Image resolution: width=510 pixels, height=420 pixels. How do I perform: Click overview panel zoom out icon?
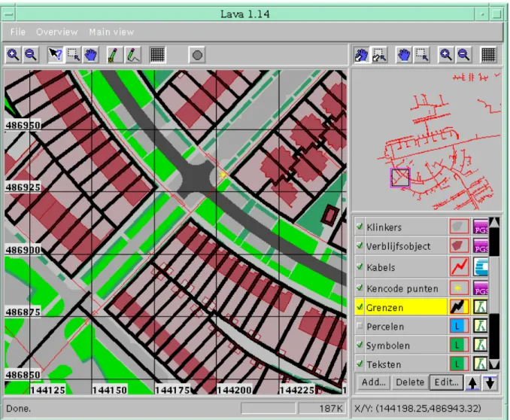point(463,55)
